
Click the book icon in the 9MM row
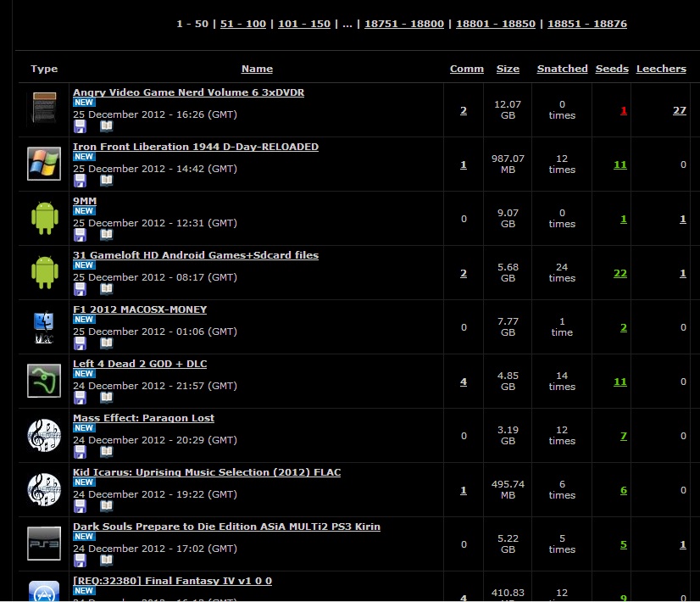tap(106, 235)
